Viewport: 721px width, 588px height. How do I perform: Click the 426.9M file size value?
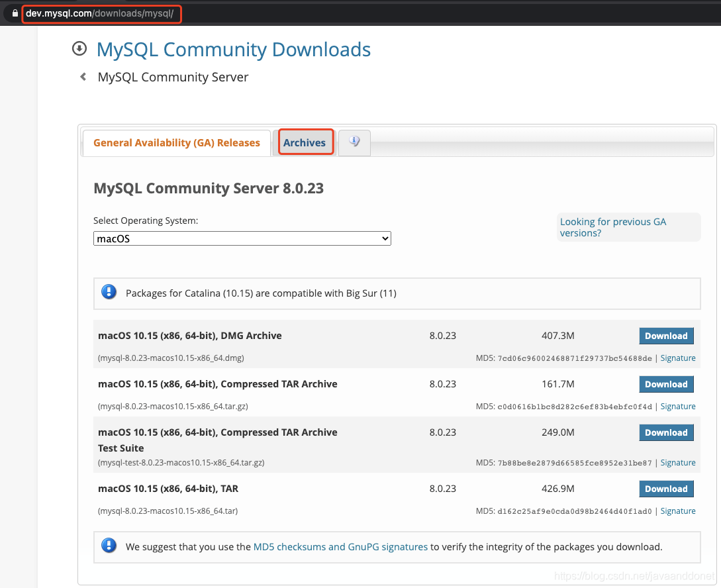tap(557, 489)
